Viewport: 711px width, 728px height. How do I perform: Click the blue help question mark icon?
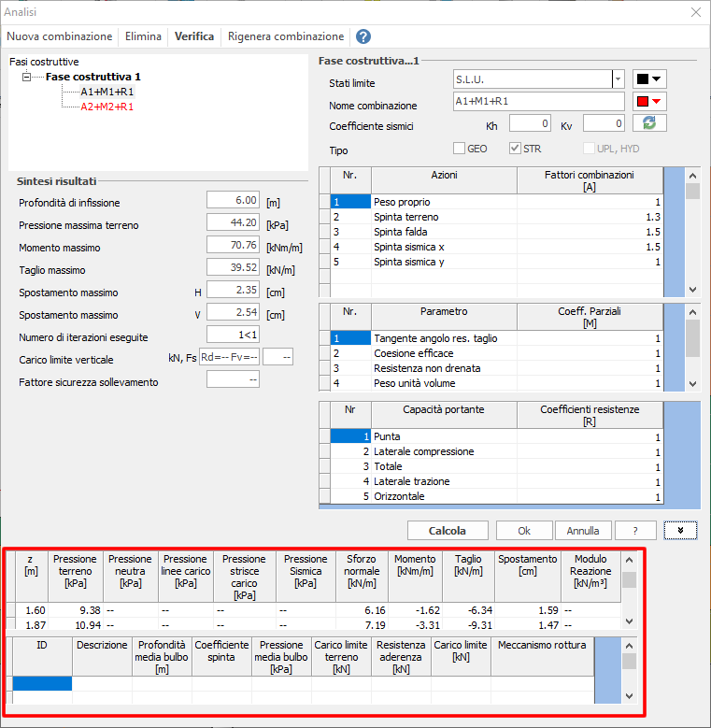point(363,36)
